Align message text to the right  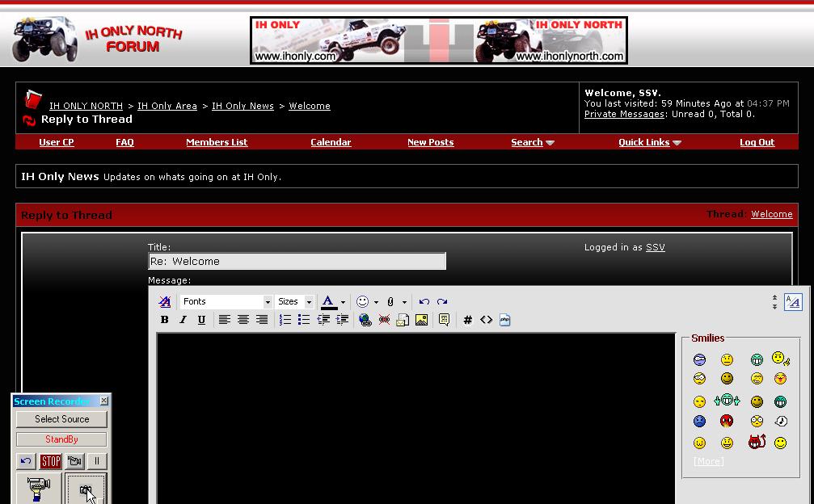(x=262, y=320)
